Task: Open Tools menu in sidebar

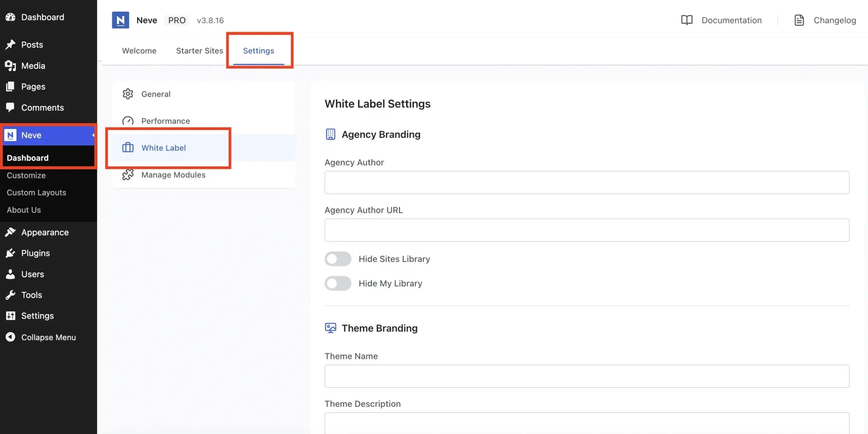Action: point(48,295)
